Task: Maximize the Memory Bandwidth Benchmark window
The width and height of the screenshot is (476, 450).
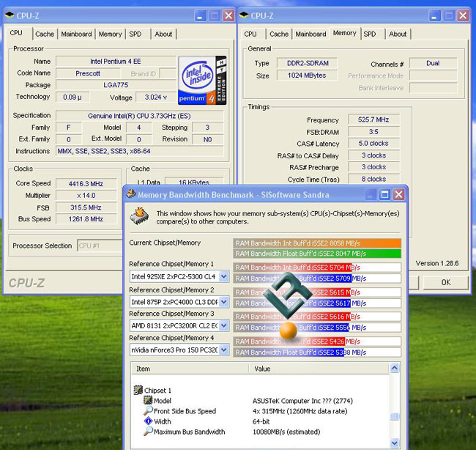Action: (x=384, y=194)
